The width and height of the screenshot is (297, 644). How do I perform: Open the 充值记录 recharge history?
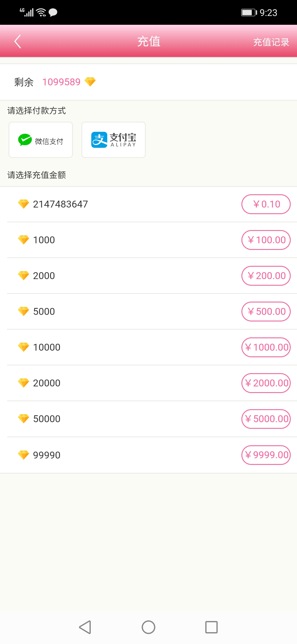pos(271,42)
